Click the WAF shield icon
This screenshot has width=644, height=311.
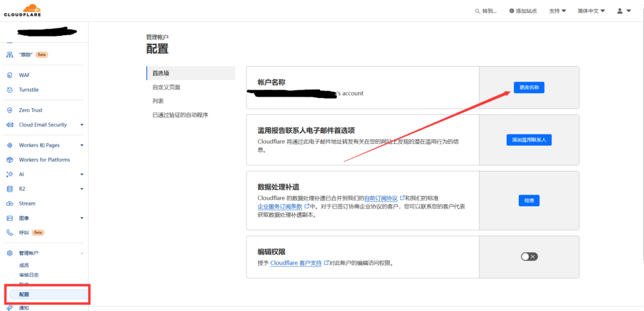click(x=10, y=75)
